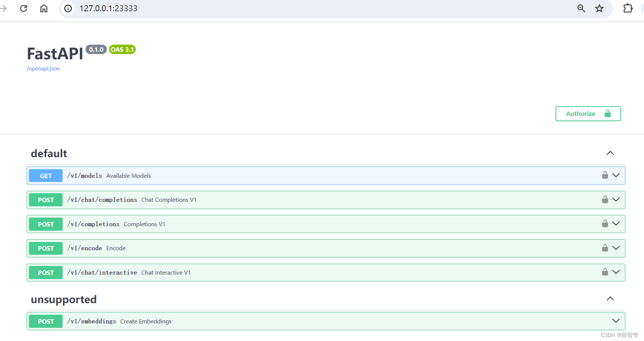Screen dimensions: 644x341
Task: Click the 'Encode' description text
Action: (x=116, y=248)
